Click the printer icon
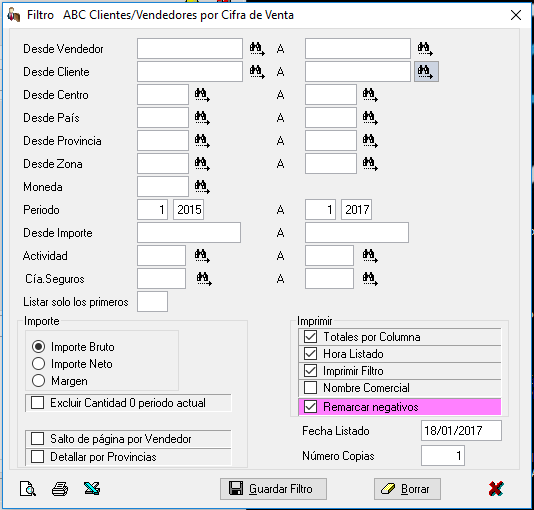Viewport: 534px width, 510px height. point(60,489)
